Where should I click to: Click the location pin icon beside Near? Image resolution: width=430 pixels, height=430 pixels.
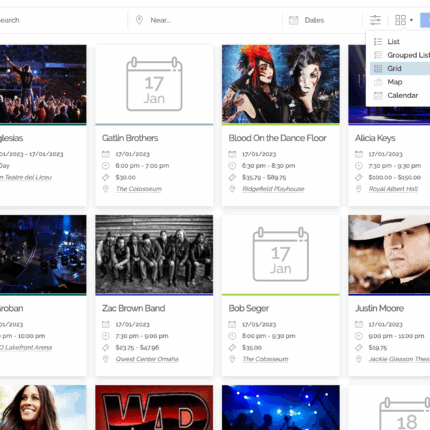139,20
